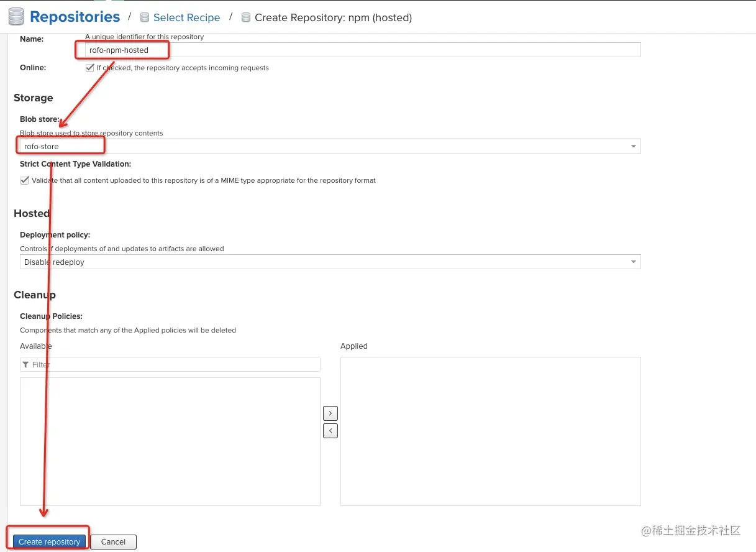Image resolution: width=756 pixels, height=552 pixels.
Task: Click the Storage section heading
Action: [x=34, y=98]
